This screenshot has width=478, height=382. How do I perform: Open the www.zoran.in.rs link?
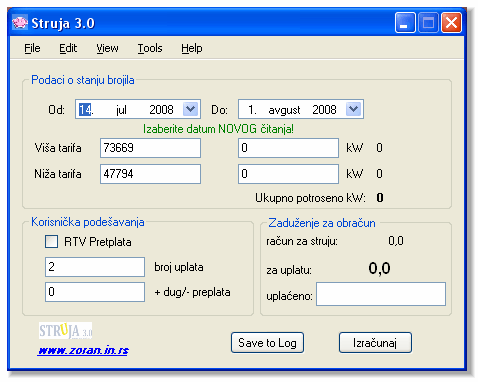point(83,350)
